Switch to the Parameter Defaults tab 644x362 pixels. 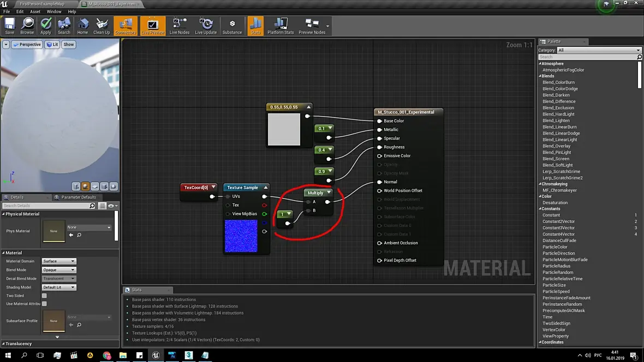78,197
